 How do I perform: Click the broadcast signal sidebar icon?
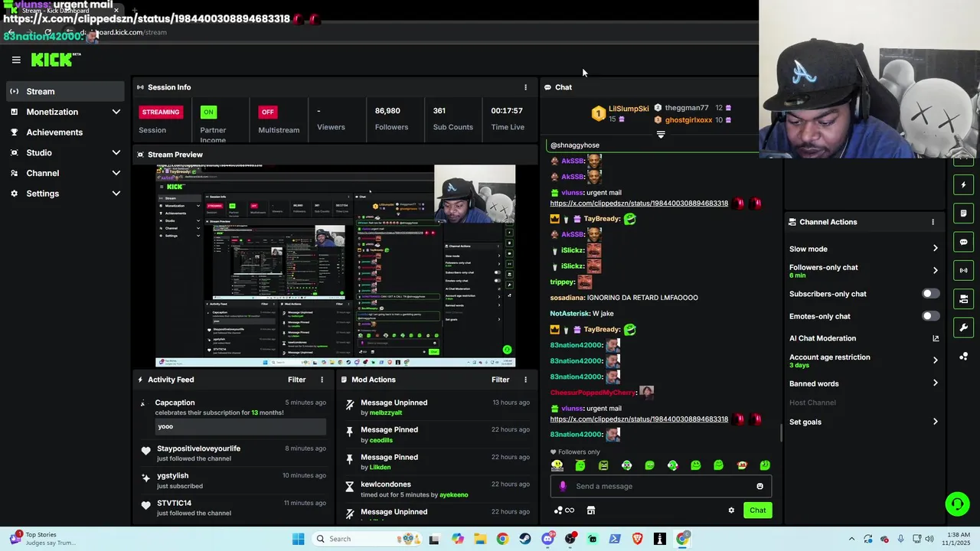(964, 270)
